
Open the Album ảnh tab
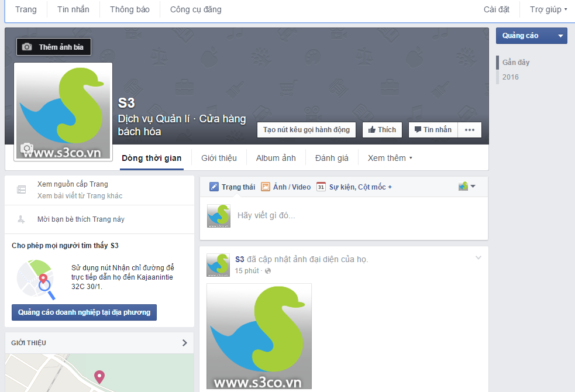pos(276,158)
